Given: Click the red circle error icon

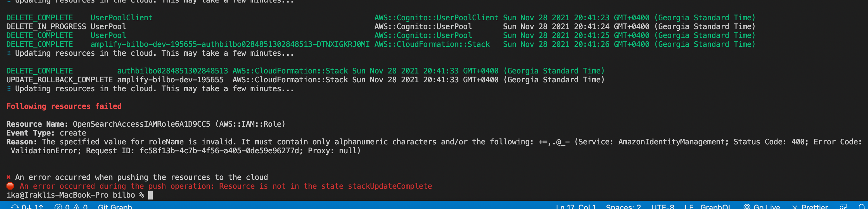Looking at the screenshot, I should pyautogui.click(x=10, y=186).
